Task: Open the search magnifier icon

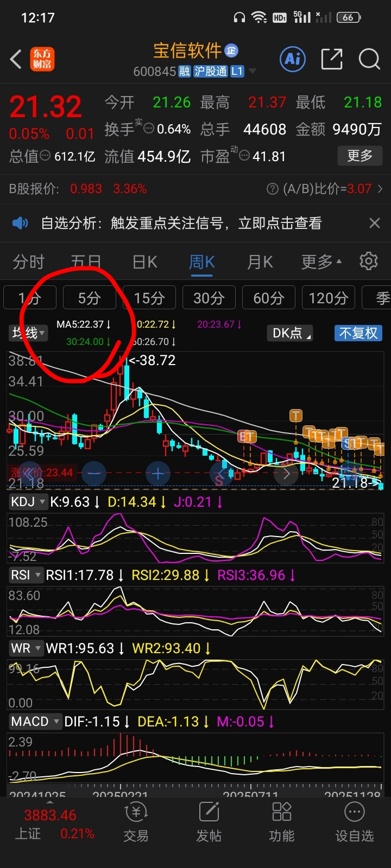Action: tap(369, 59)
